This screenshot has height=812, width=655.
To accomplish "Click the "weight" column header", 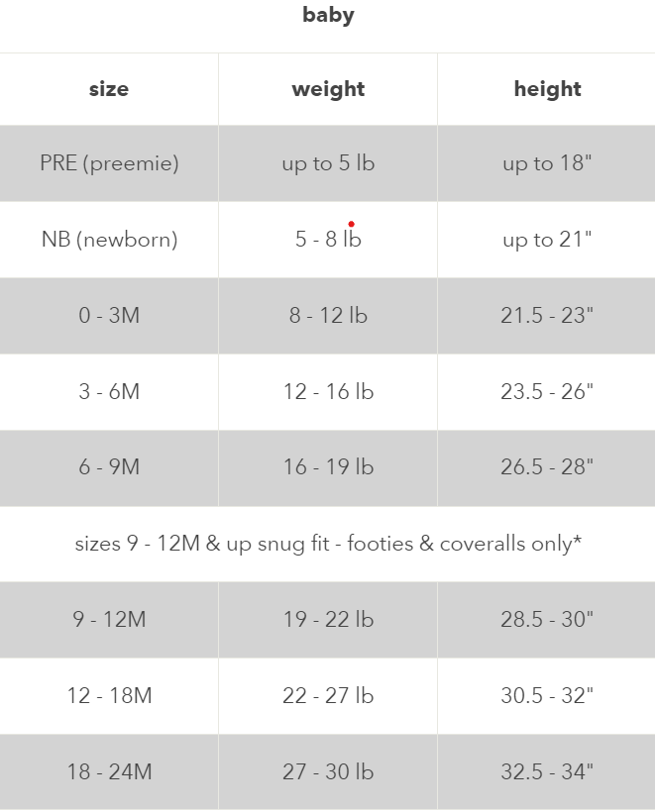I will [328, 89].
